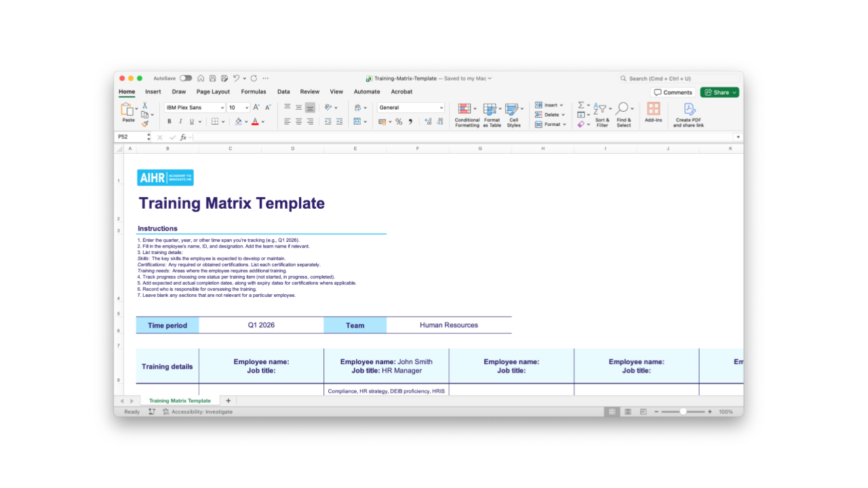
Task: Toggle bold formatting
Action: (x=170, y=122)
